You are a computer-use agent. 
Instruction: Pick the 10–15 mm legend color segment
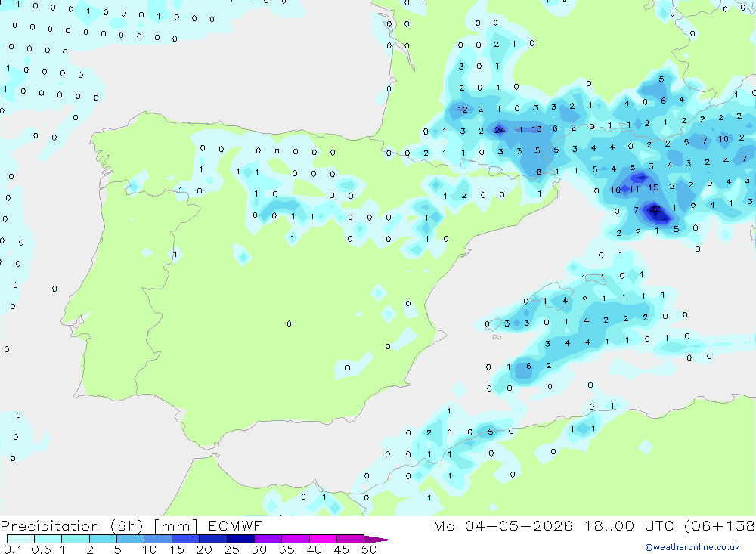(x=158, y=539)
